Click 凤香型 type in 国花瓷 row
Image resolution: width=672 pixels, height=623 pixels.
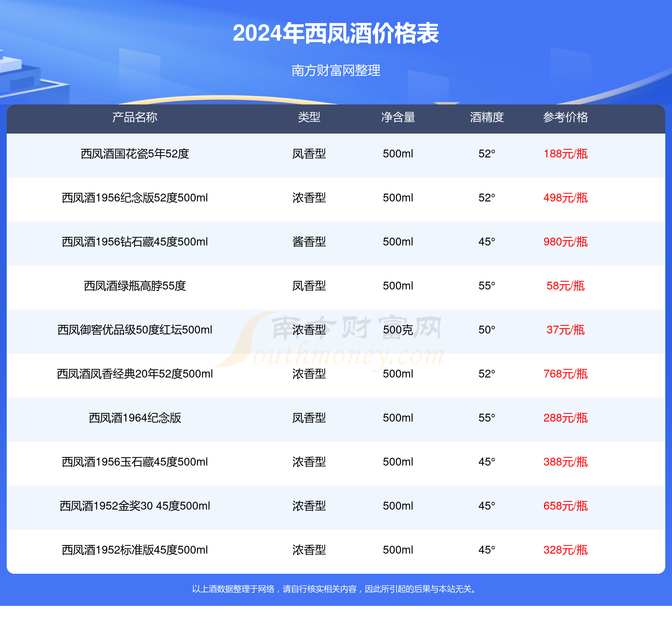click(309, 154)
